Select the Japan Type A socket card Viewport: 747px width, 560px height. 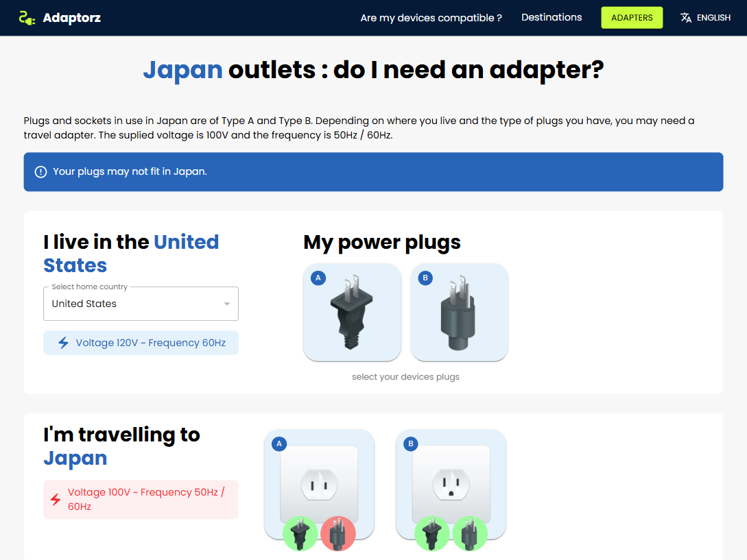click(x=319, y=485)
